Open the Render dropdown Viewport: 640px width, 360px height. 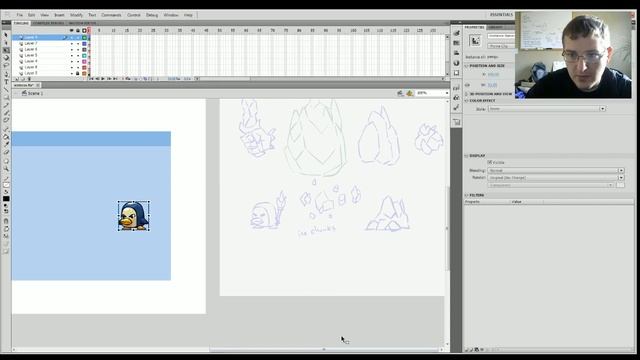[556, 178]
